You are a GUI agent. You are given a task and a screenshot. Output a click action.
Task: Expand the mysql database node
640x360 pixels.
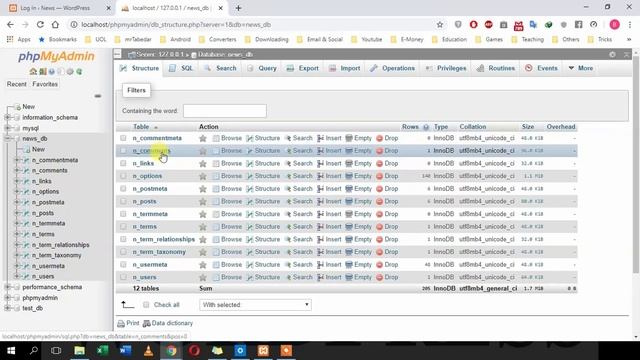tap(7, 128)
